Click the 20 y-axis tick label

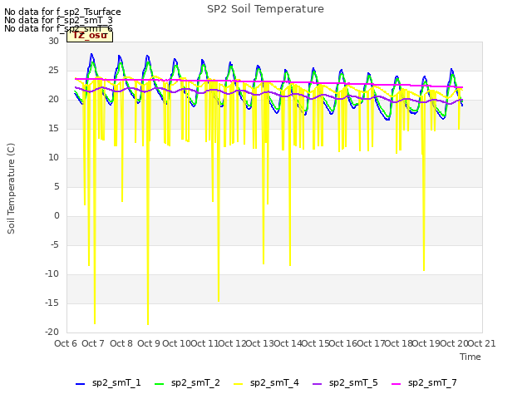coord(53,100)
